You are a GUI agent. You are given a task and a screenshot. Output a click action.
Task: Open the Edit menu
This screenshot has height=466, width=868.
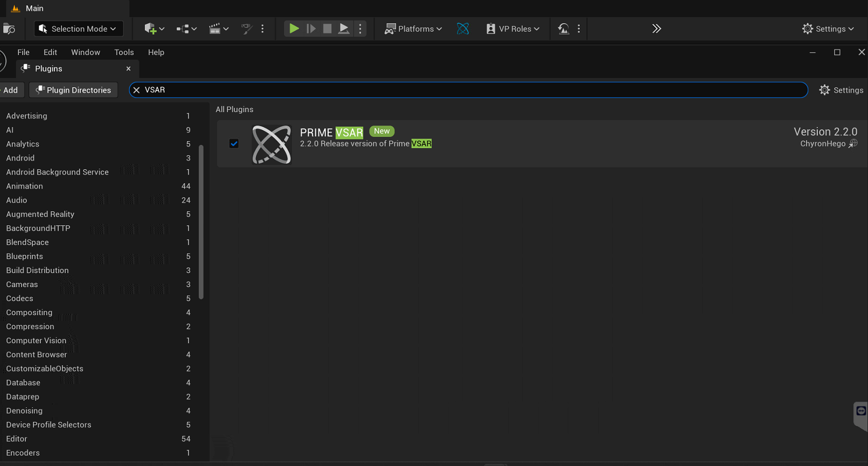[x=50, y=52]
